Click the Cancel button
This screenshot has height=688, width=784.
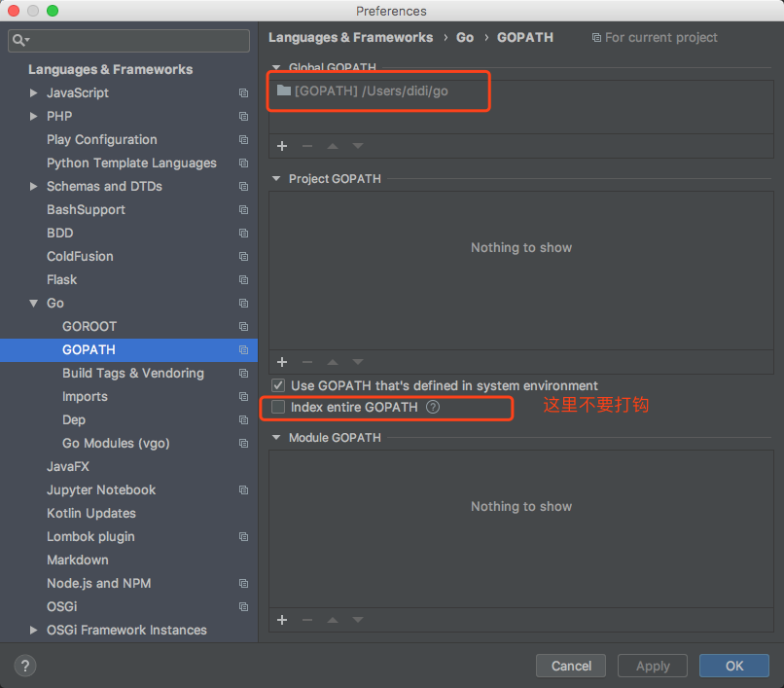click(x=571, y=666)
